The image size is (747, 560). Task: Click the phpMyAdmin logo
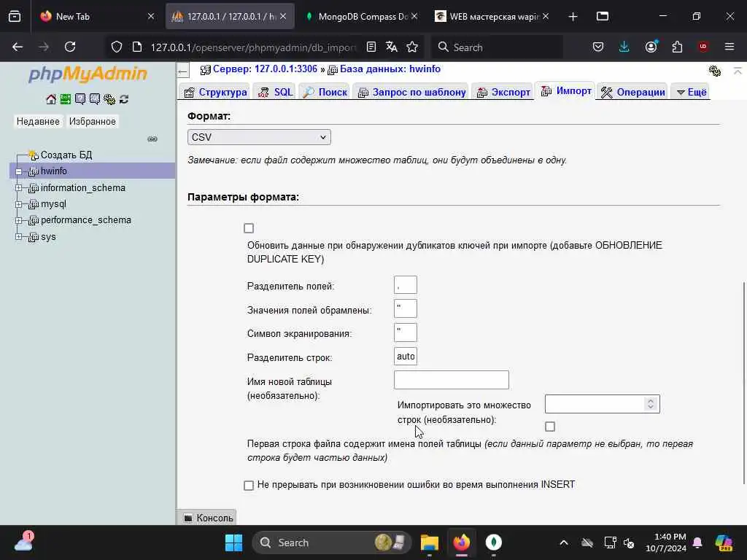[88, 74]
